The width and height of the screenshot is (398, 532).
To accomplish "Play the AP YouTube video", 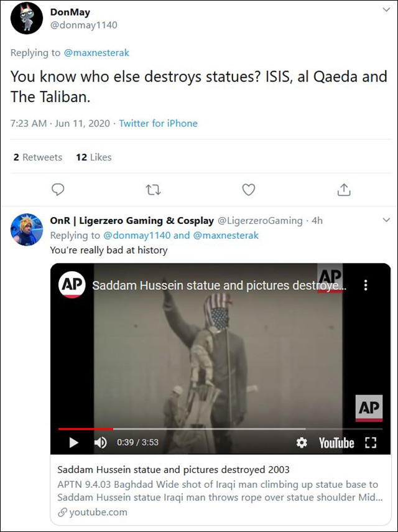I will (x=73, y=442).
